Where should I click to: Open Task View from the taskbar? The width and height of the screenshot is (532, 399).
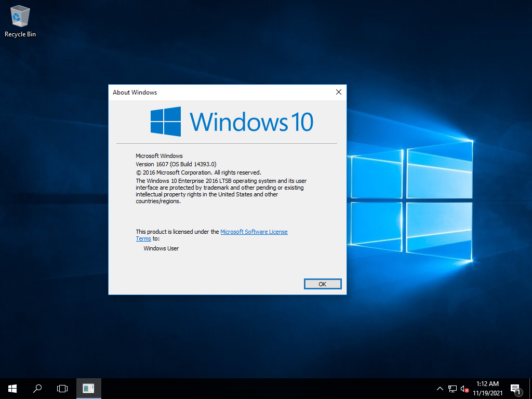[62, 388]
